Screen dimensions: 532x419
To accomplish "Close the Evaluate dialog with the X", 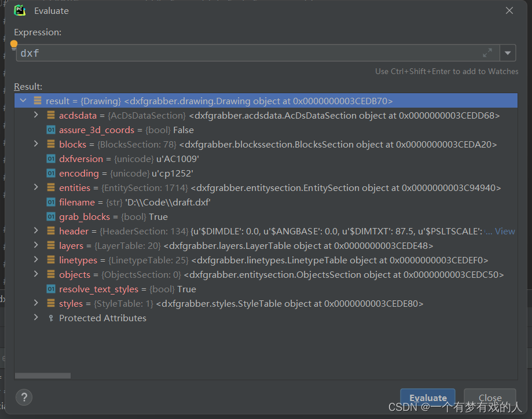I will (509, 10).
